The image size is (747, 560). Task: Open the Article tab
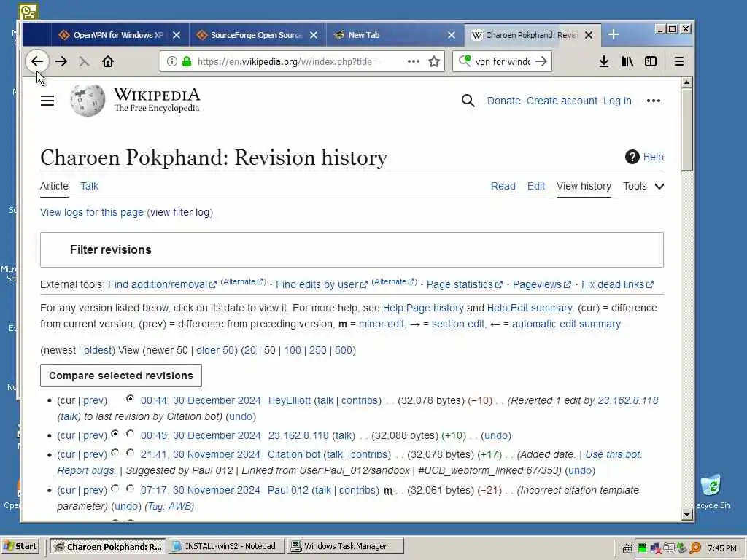[54, 186]
